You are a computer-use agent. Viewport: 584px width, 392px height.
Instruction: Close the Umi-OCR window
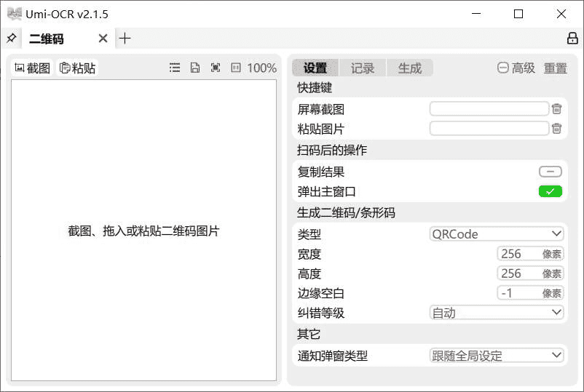point(561,14)
